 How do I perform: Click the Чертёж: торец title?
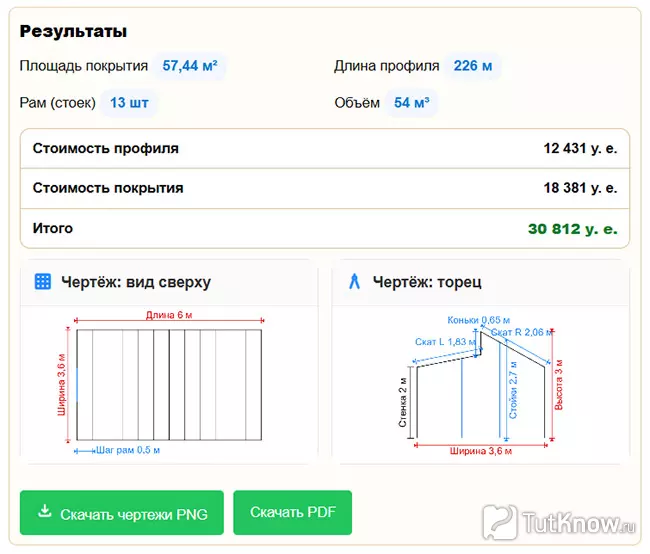(427, 282)
